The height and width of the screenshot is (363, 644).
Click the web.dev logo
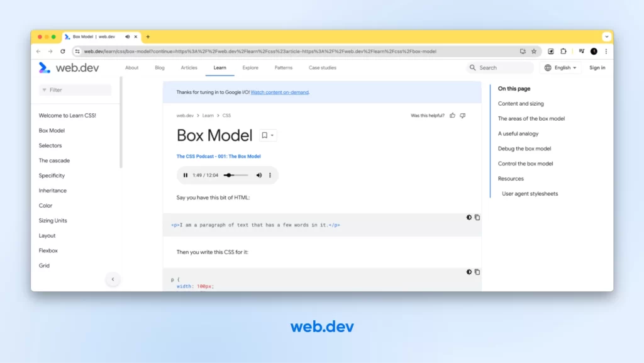pyautogui.click(x=69, y=67)
